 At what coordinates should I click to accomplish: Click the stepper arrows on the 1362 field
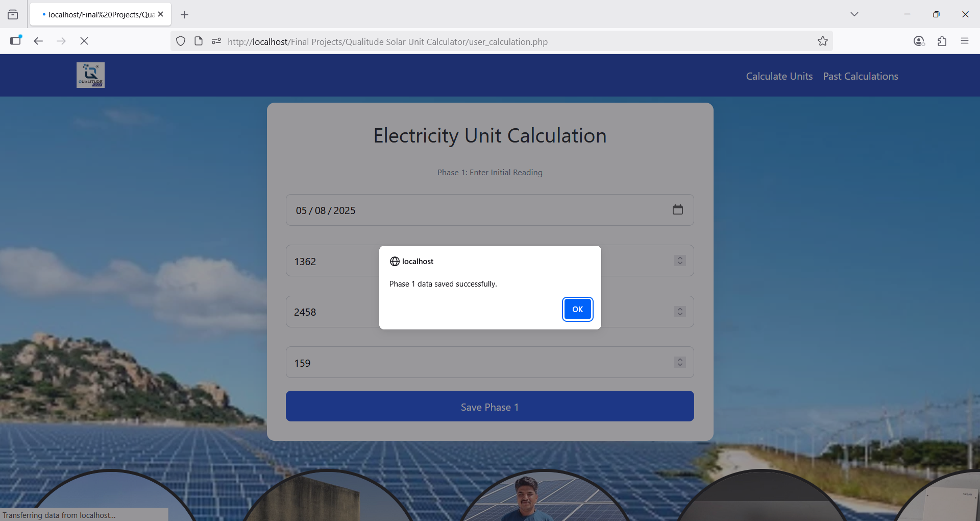(x=679, y=260)
